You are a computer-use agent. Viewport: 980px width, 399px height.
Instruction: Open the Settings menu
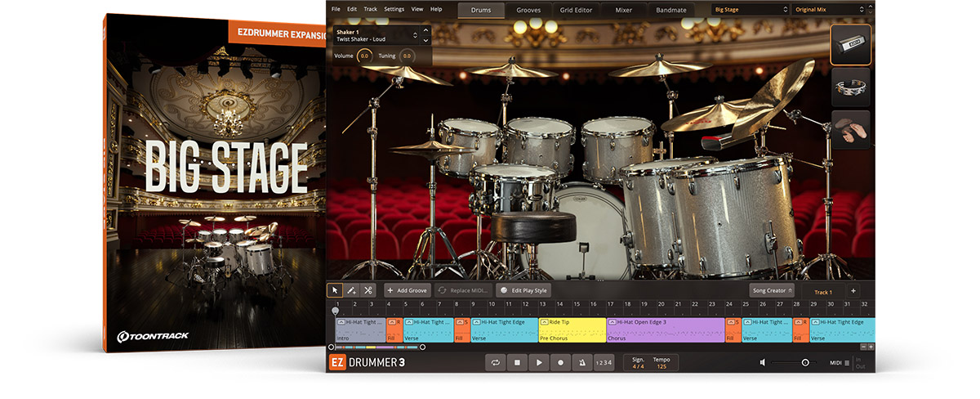pos(394,9)
